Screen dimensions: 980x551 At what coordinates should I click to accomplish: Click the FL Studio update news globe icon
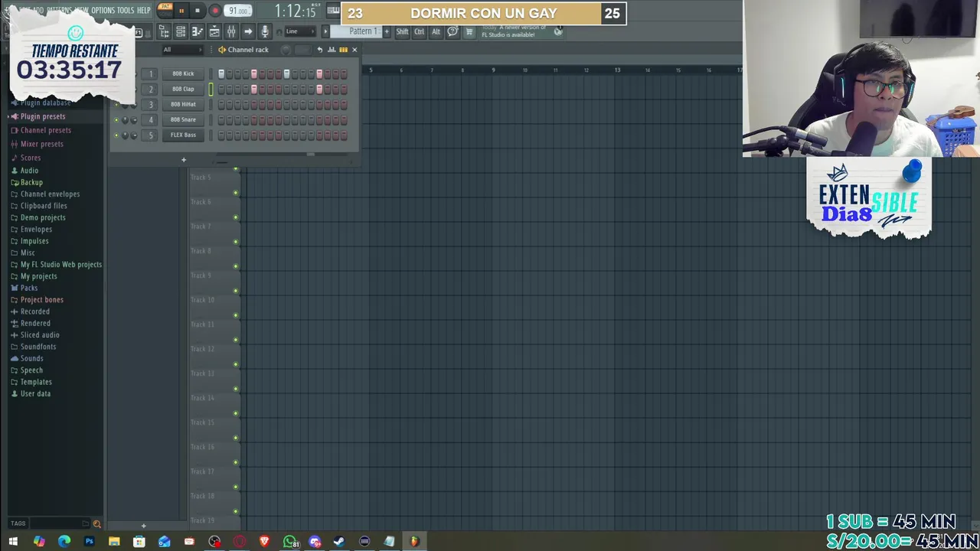tap(558, 31)
